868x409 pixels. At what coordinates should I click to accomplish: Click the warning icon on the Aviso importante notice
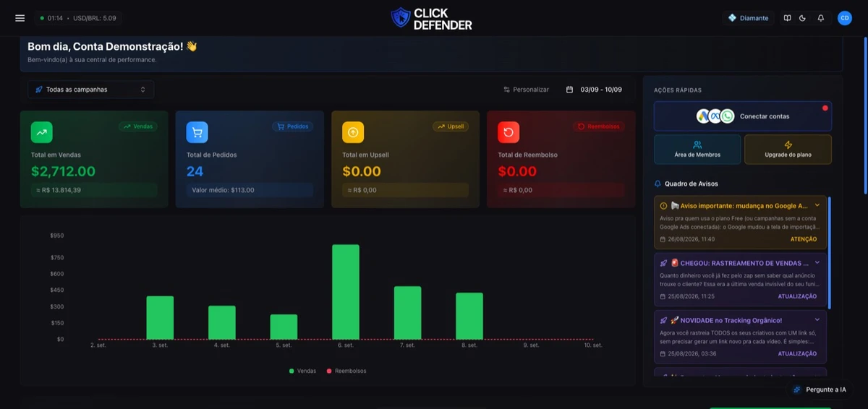663,205
